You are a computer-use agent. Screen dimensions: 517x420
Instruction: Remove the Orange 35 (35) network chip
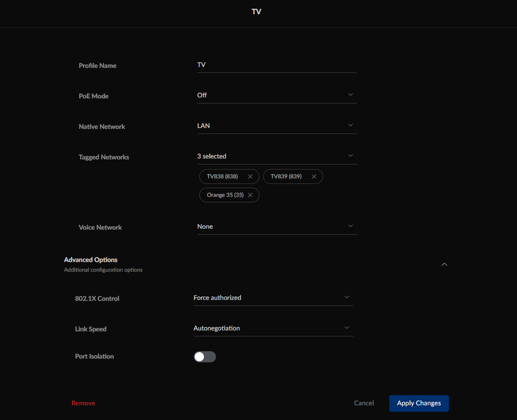(x=250, y=195)
